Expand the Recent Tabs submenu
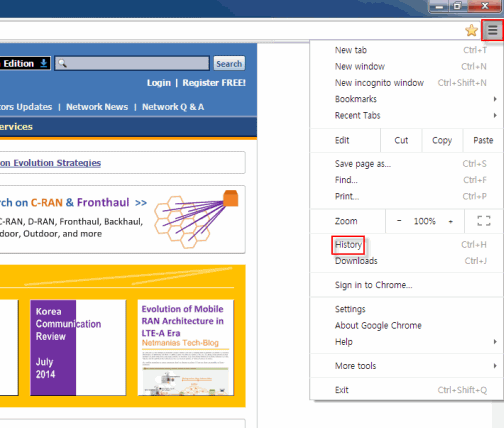This screenshot has height=428, width=504. pos(406,115)
